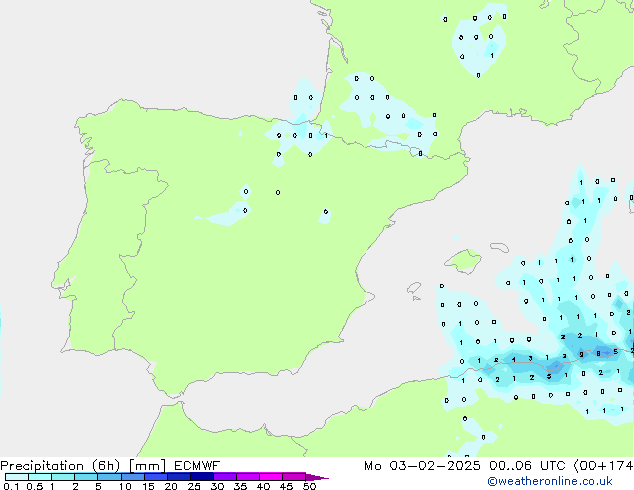634x490 pixels.
Task: Pick the 10–15 mm blue legend swatch
Action: tap(133, 477)
